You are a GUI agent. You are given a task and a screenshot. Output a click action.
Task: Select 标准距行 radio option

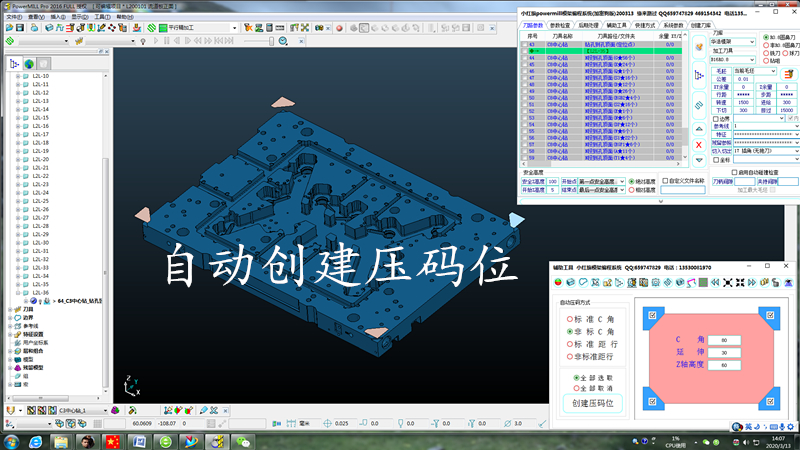569,344
